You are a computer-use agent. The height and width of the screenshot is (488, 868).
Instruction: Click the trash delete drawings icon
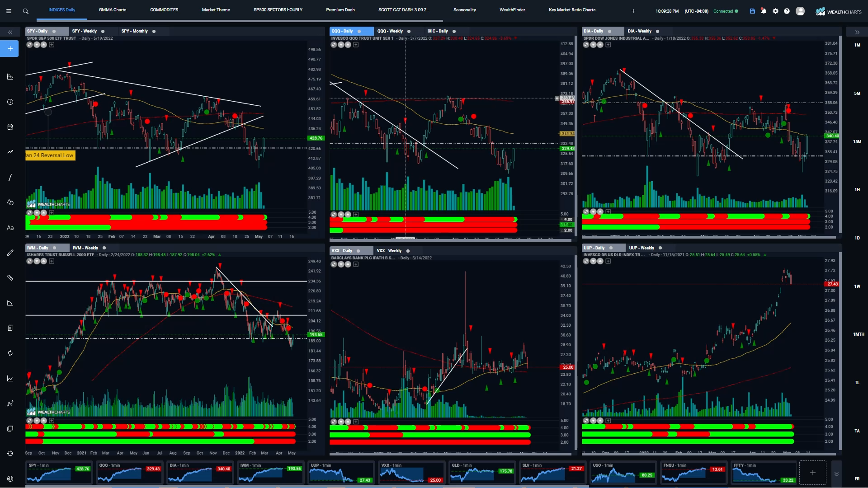(10, 328)
